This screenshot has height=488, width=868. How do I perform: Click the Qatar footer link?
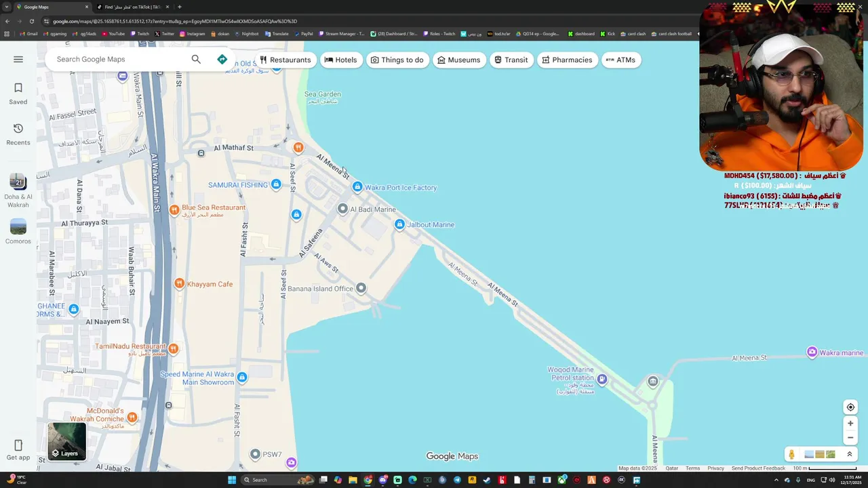point(671,468)
